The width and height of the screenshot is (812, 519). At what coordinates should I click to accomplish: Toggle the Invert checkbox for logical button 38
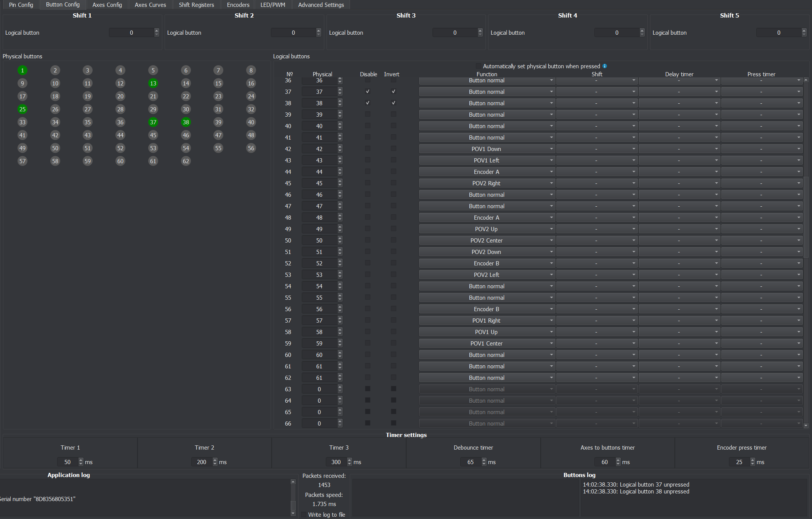[x=394, y=103]
